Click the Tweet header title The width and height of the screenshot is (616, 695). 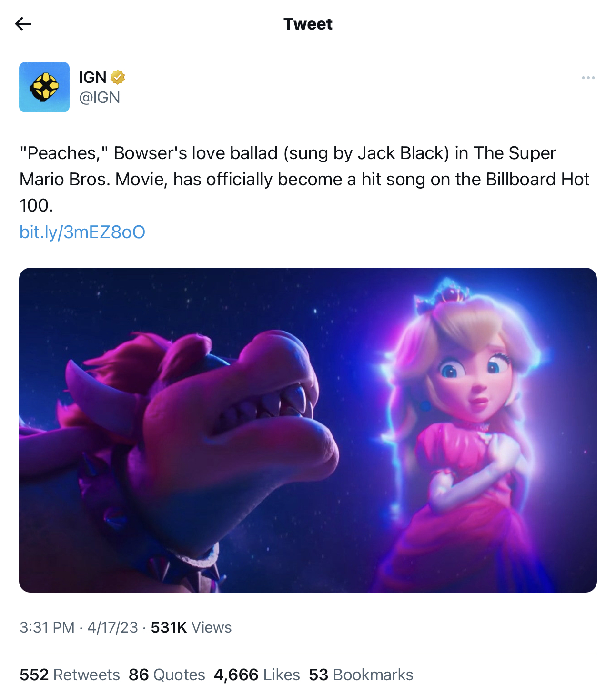(x=308, y=24)
